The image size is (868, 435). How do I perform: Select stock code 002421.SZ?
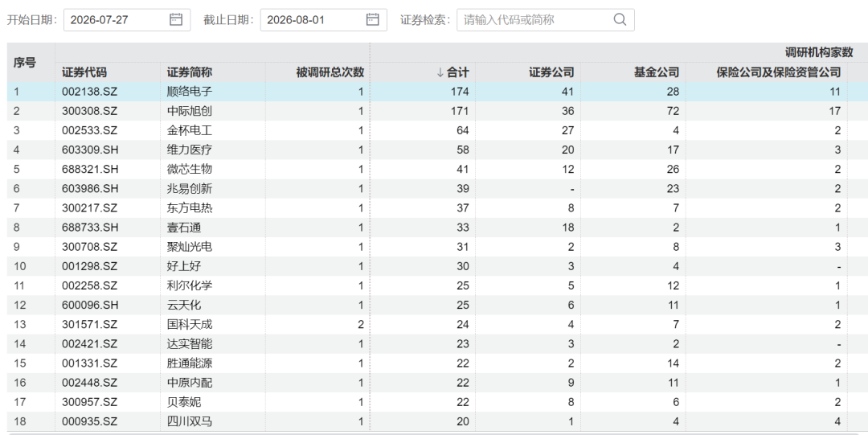(90, 344)
